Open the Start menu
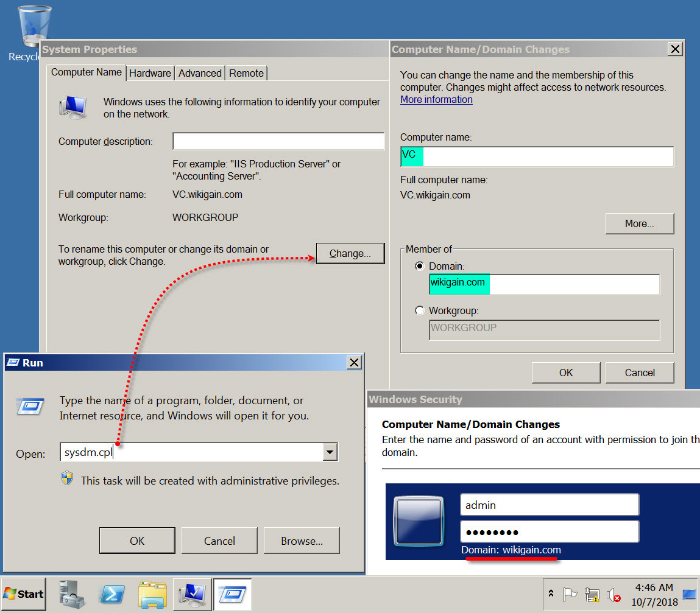Screen dimensions: 700x613 [24, 594]
